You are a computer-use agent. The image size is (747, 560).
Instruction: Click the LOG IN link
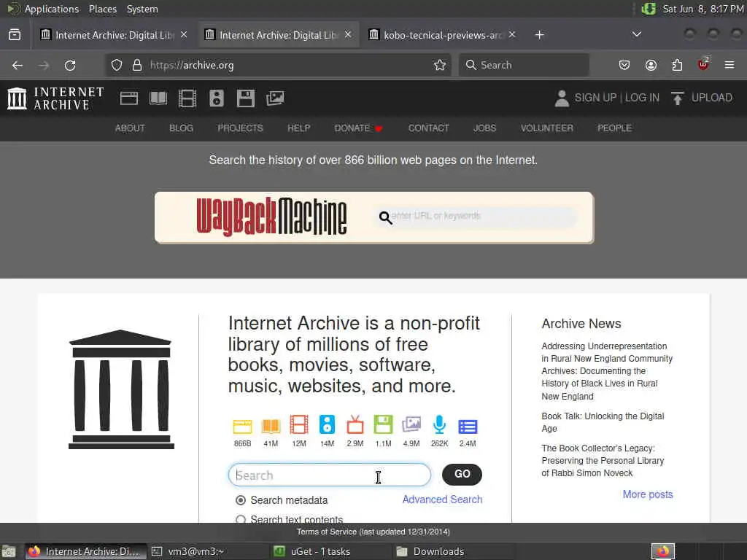[x=642, y=98]
